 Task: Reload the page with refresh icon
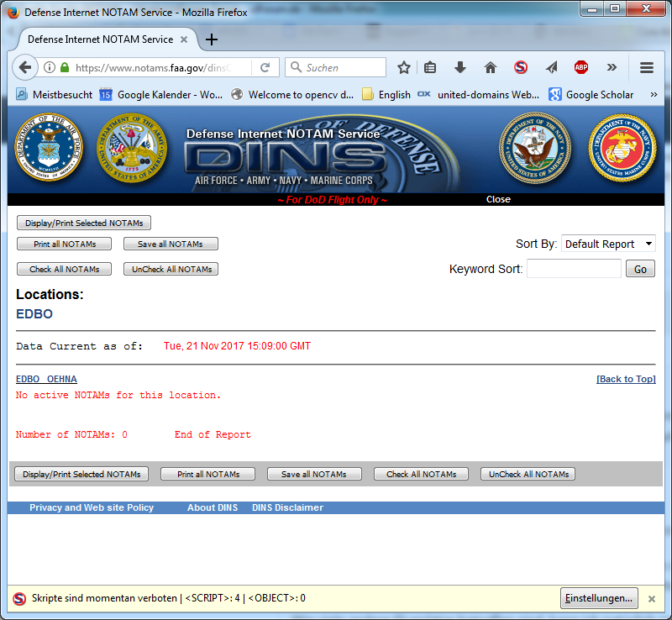pyautogui.click(x=265, y=67)
